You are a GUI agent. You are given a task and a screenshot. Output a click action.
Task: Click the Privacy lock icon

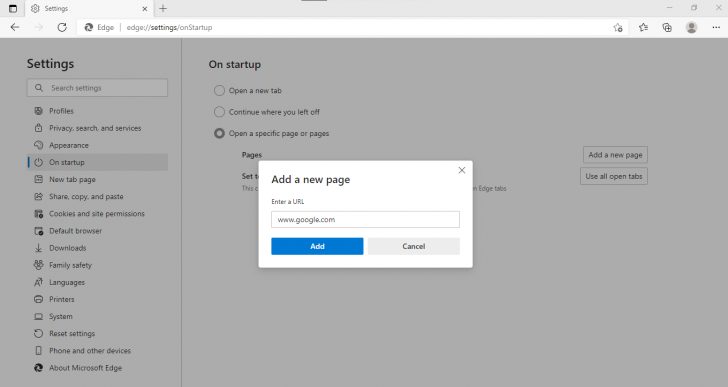39,128
